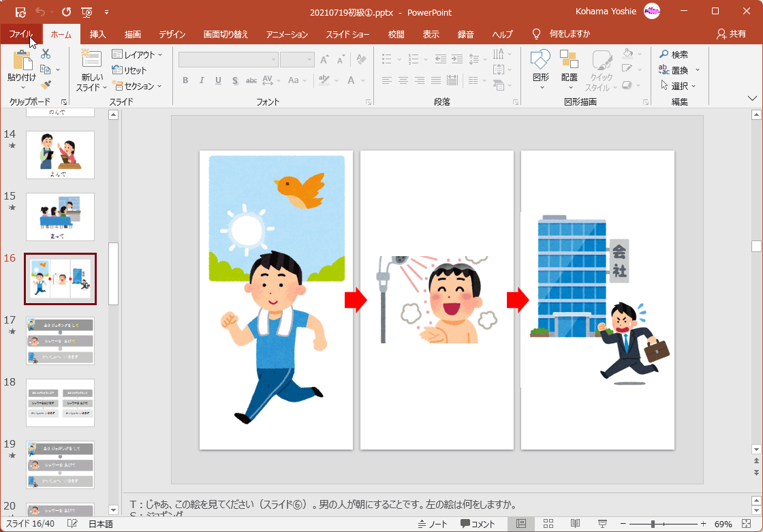
Task: Open the セクション section dropdown
Action: (x=138, y=86)
